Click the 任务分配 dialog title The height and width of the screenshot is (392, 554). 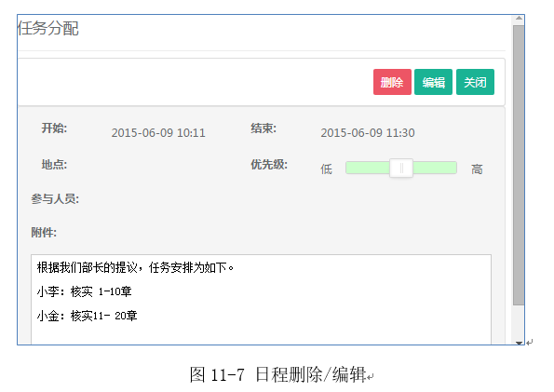(48, 28)
